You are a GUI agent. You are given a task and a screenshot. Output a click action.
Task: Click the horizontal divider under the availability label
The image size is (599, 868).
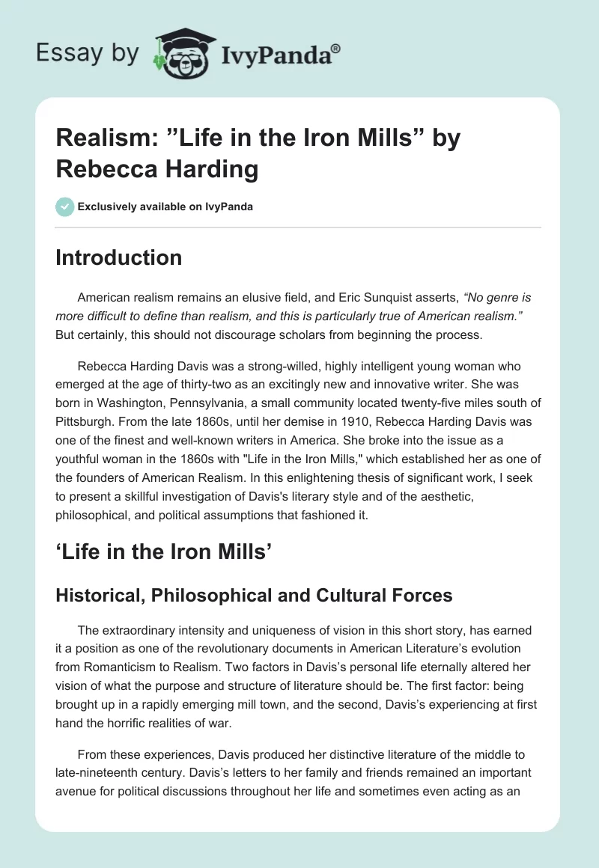coord(297,227)
